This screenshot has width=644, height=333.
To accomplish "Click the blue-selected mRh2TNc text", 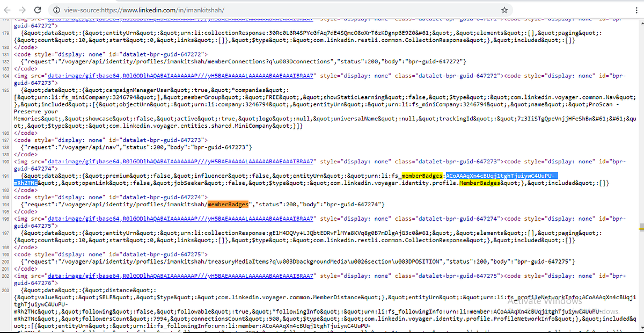I will [25, 183].
